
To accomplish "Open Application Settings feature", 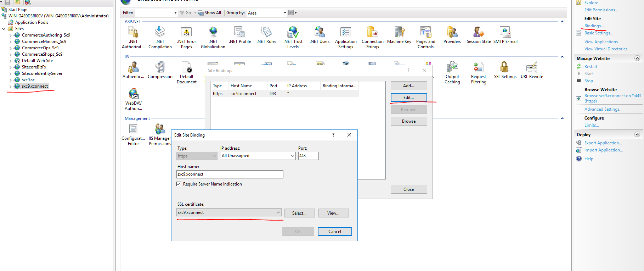I will (x=346, y=37).
